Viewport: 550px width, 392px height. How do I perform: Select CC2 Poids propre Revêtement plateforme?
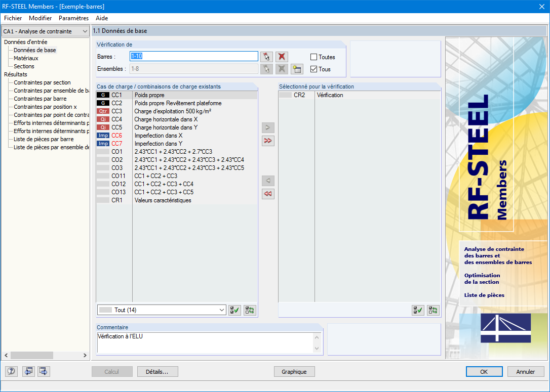point(177,103)
